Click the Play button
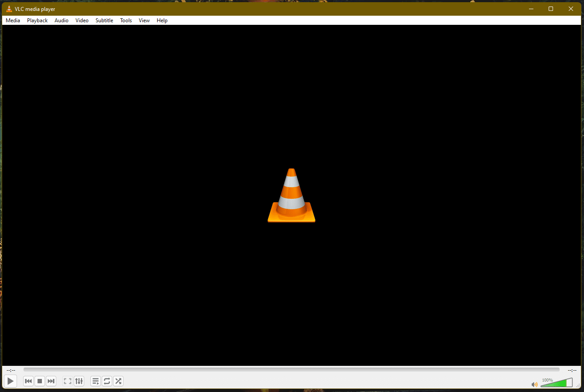584x392 pixels. point(10,381)
